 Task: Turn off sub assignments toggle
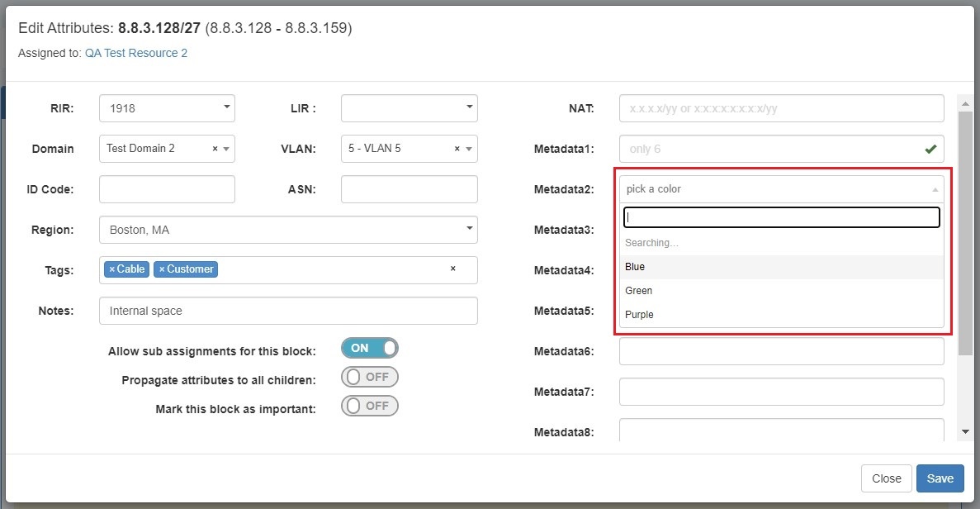[369, 348]
